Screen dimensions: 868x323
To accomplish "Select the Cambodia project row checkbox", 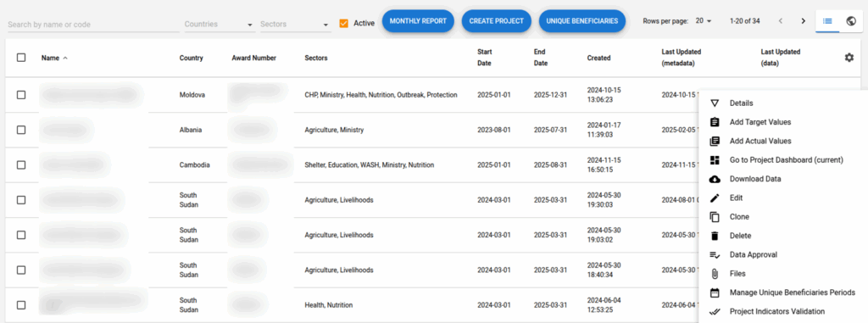I will click(21, 164).
